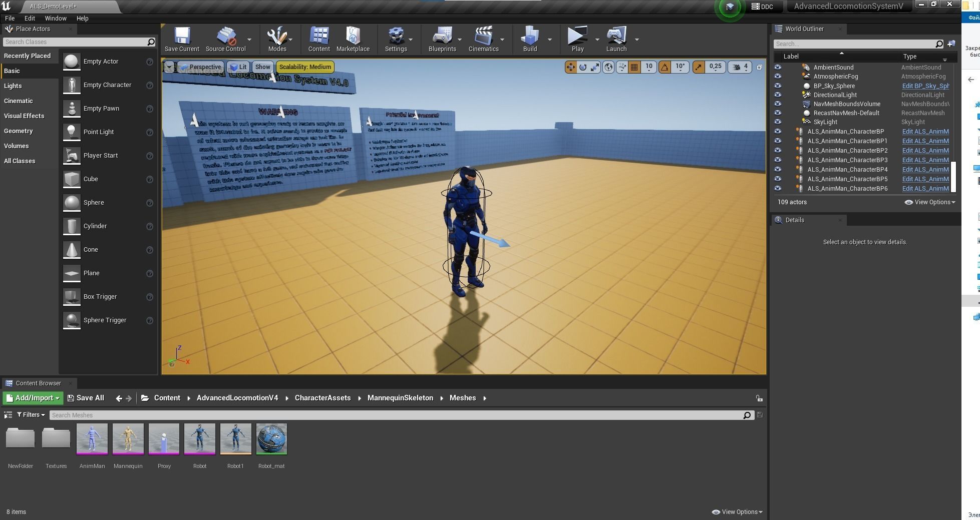The width and height of the screenshot is (980, 520).
Task: Select the rotate gizmo tool in viewport
Action: coord(583,67)
